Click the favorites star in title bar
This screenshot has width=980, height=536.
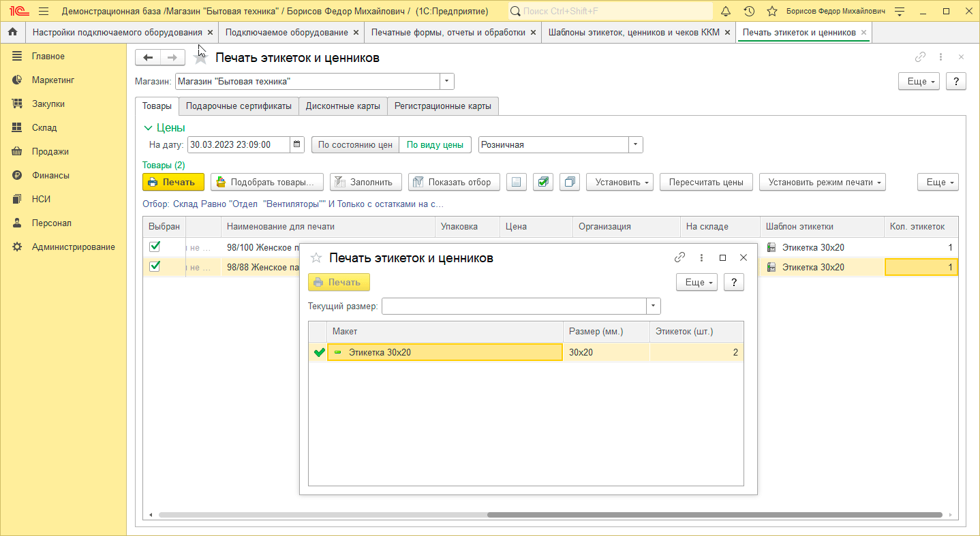(x=771, y=12)
